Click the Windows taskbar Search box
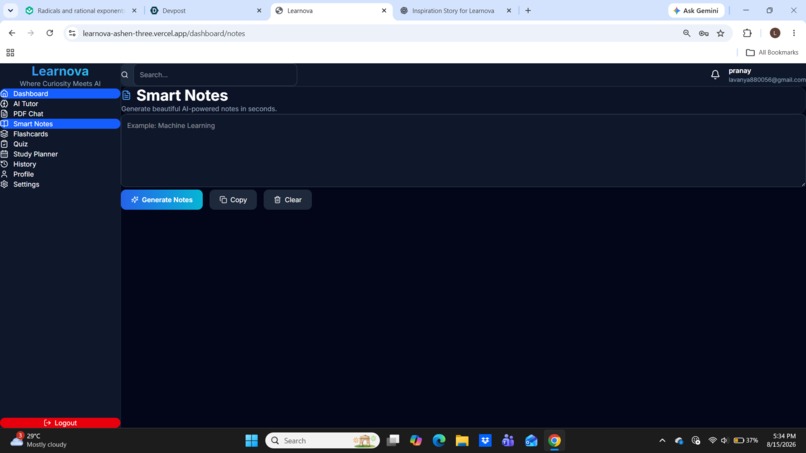This screenshot has height=453, width=806. (x=322, y=441)
